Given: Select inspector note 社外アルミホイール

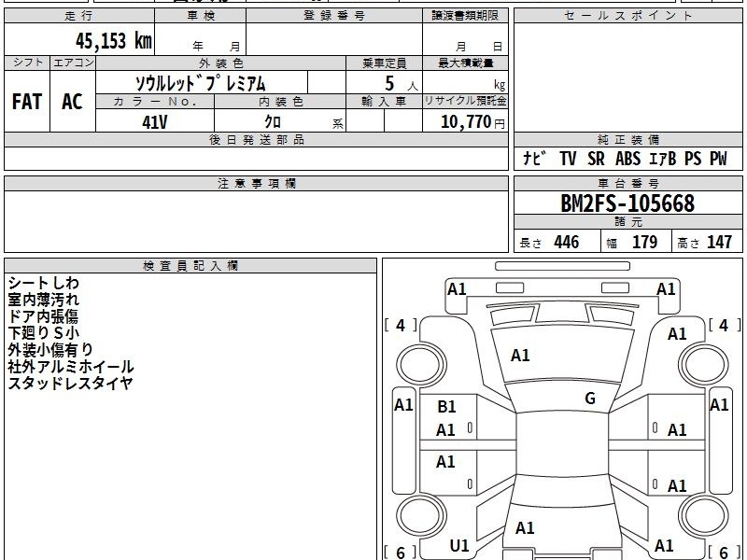Looking at the screenshot, I should pos(71,366).
